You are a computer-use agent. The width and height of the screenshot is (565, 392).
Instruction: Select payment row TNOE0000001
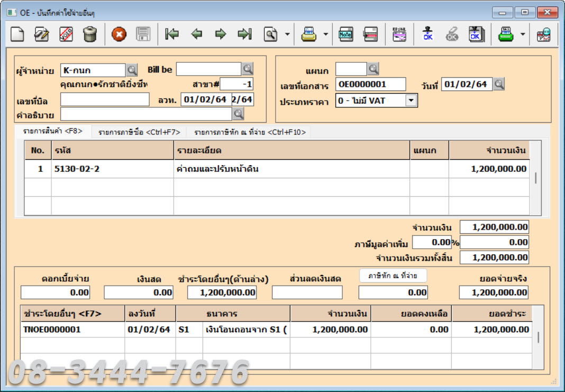(x=72, y=329)
